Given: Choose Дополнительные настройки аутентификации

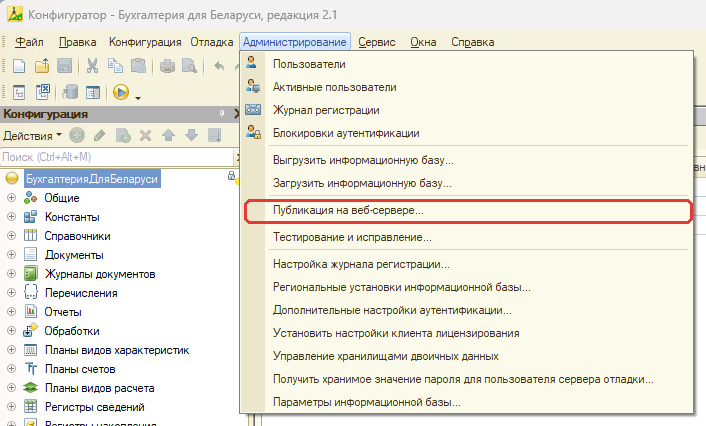Looking at the screenshot, I should (x=466, y=310).
